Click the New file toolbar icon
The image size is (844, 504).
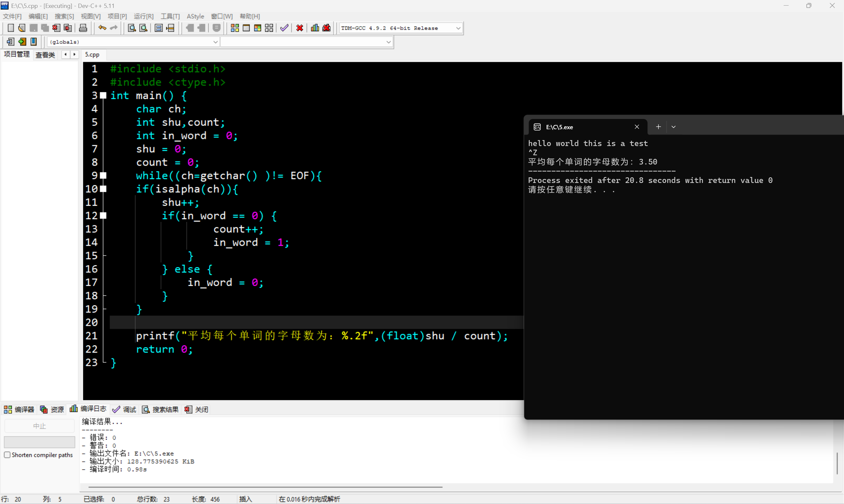point(11,28)
